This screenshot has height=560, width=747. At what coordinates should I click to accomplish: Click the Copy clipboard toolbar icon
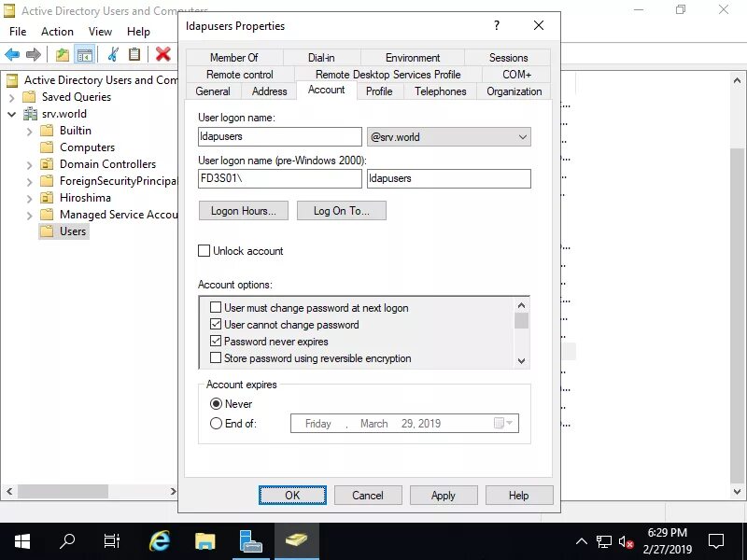coord(134,54)
